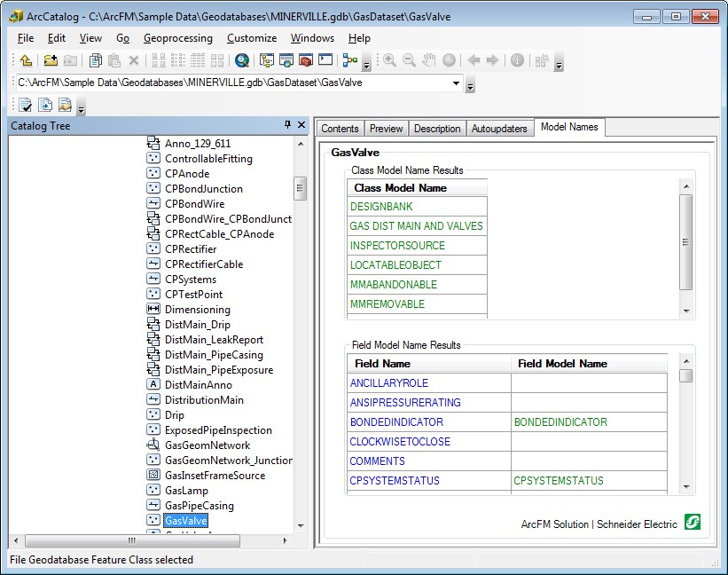Click the third ArcFM toolbar icon
728x575 pixels.
click(65, 105)
